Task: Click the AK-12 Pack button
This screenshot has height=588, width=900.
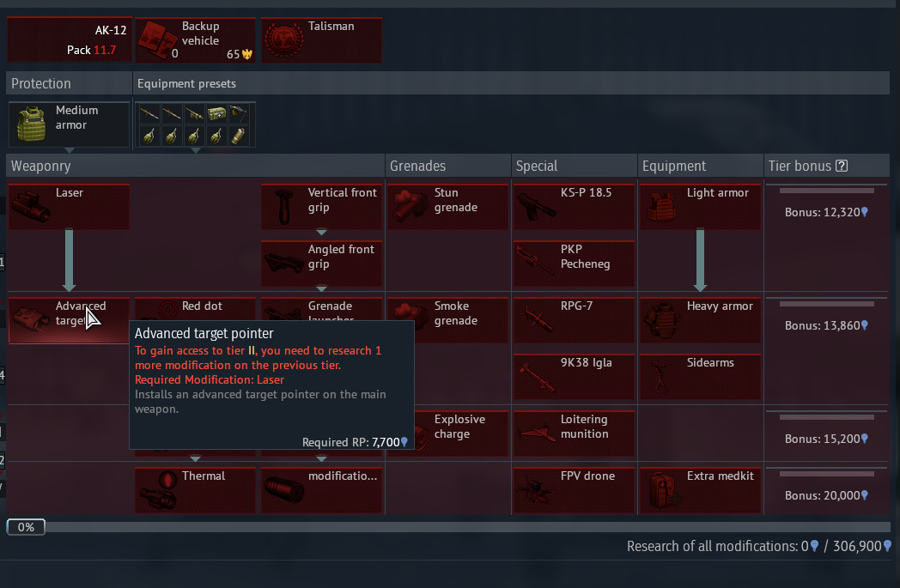Action: (69, 40)
